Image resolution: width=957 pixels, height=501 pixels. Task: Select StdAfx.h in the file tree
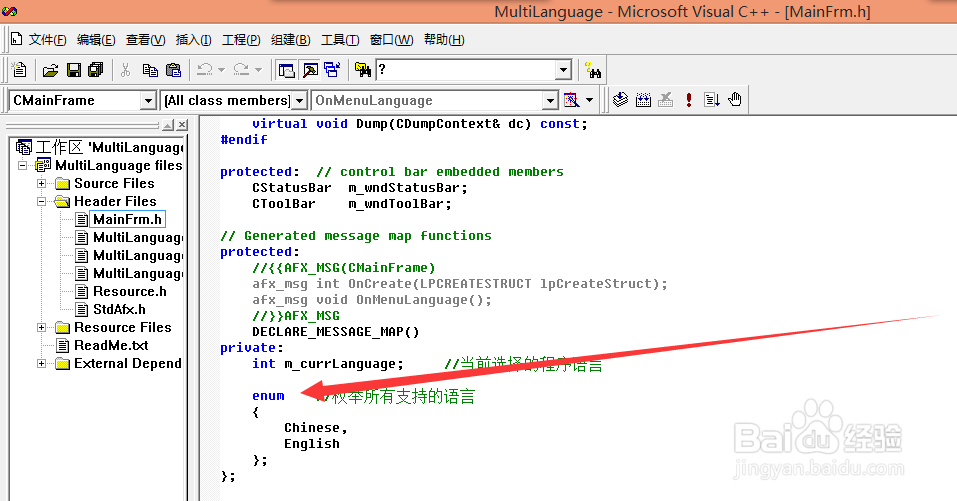(119, 309)
